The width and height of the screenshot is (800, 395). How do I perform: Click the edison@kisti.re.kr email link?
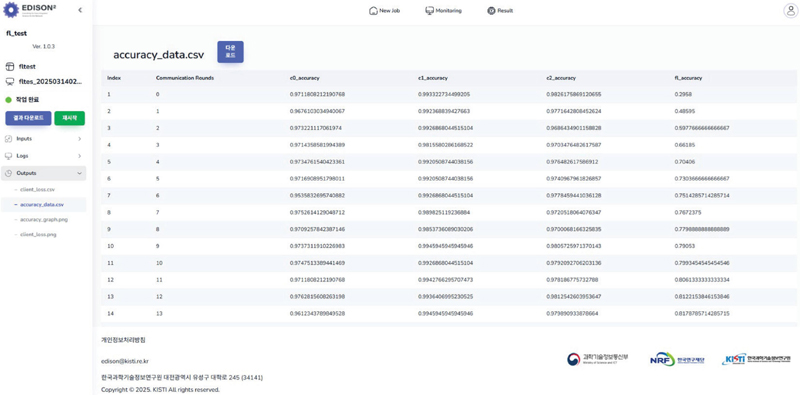pyautogui.click(x=125, y=361)
